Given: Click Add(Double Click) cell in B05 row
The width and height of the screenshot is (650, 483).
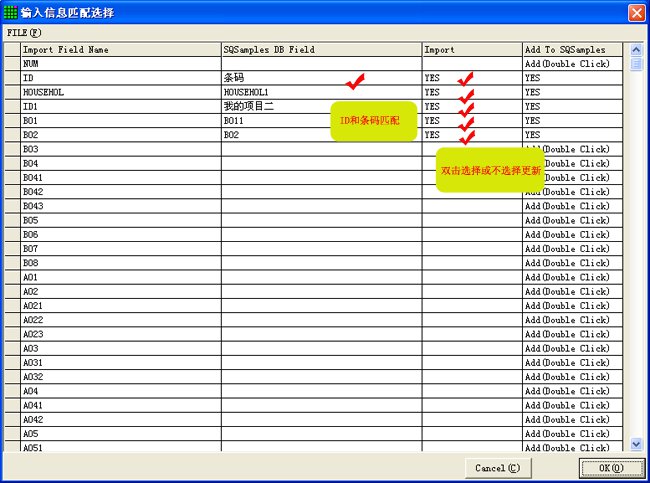Looking at the screenshot, I should click(571, 220).
